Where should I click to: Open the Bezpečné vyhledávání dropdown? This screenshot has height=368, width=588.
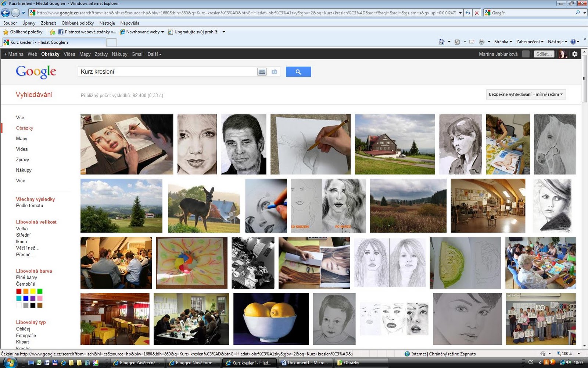point(525,94)
